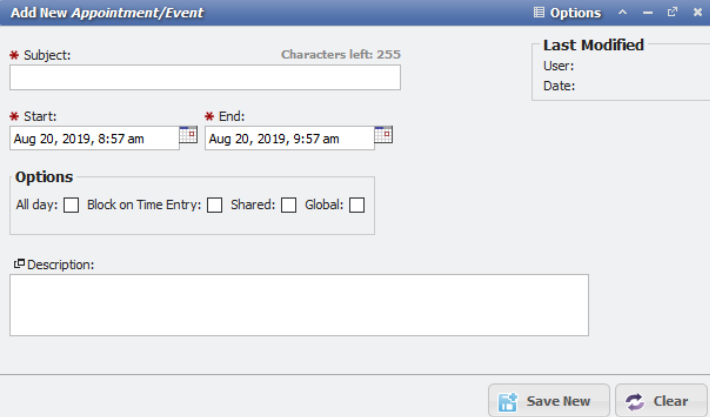Open the Start date calendar picker

pyautogui.click(x=188, y=135)
